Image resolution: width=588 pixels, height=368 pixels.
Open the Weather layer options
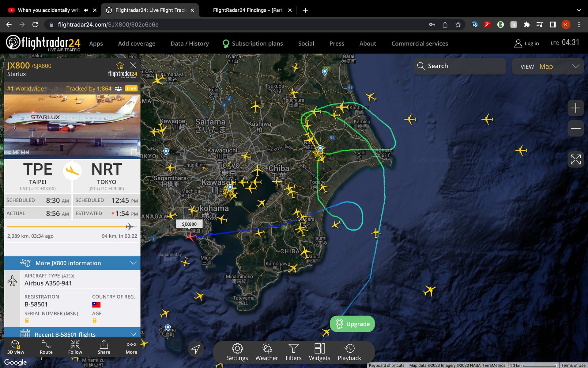click(x=267, y=352)
